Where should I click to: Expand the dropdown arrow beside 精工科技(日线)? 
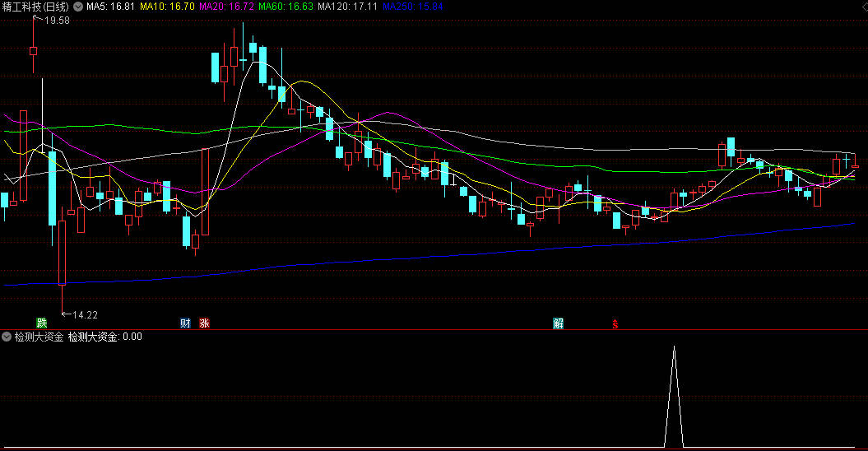coord(78,7)
